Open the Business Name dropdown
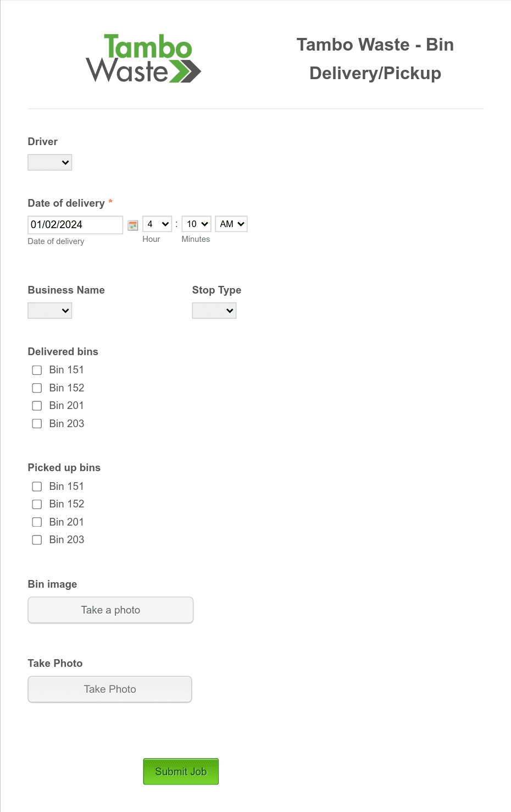 [x=49, y=310]
